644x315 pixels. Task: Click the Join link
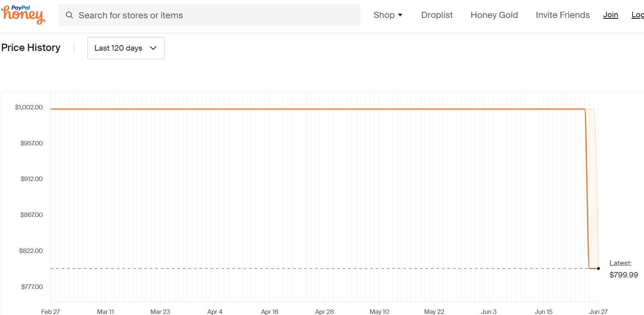coord(611,15)
